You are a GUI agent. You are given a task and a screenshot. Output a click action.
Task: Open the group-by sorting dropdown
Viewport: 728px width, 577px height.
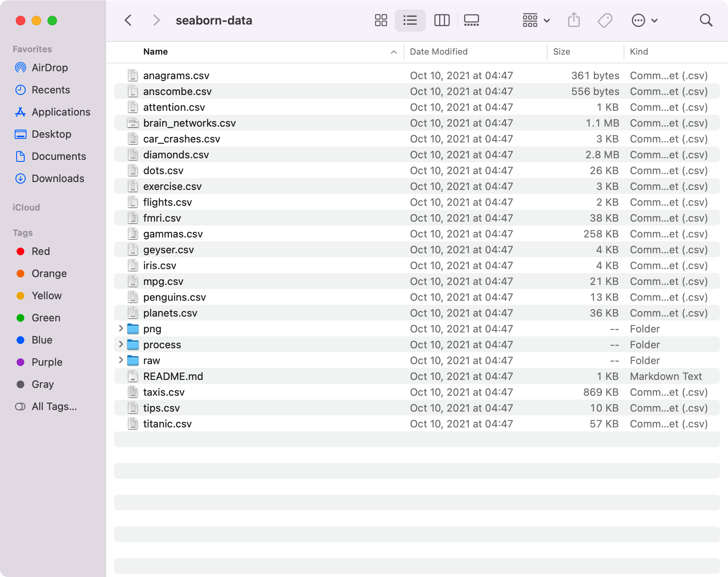tap(535, 20)
